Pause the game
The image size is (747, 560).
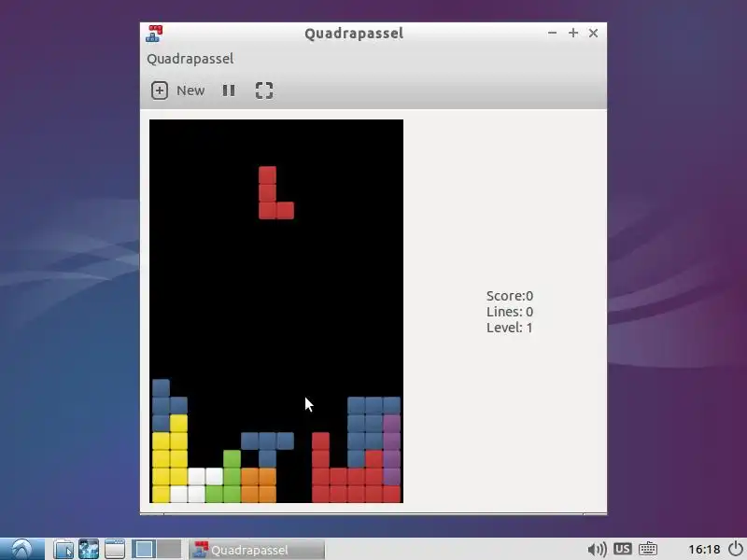229,91
